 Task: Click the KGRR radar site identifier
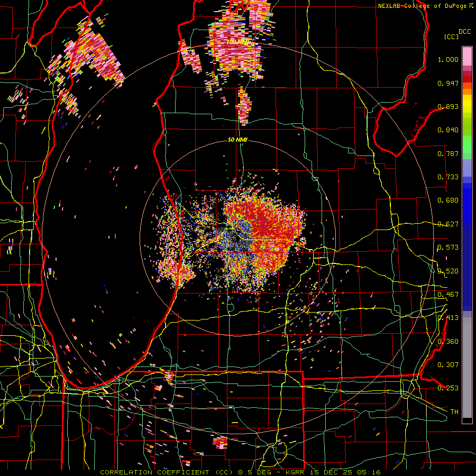pyautogui.click(x=296, y=472)
